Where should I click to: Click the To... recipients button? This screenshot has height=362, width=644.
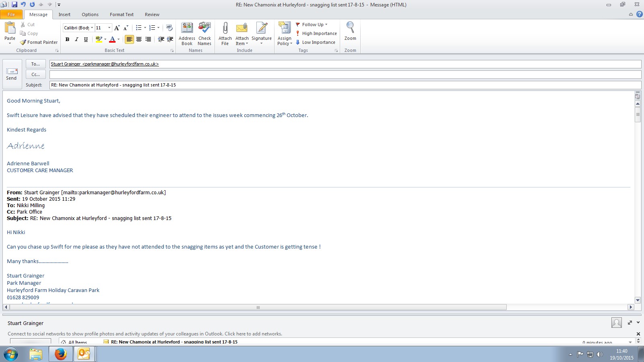(35, 64)
